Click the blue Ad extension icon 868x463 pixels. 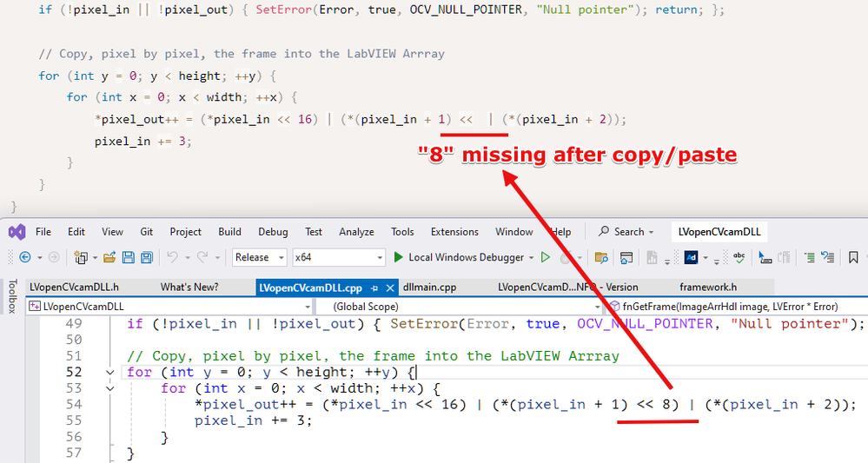click(x=691, y=257)
